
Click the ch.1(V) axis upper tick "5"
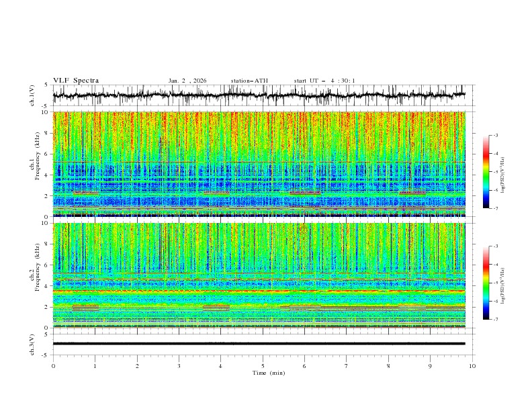[x=46, y=85]
